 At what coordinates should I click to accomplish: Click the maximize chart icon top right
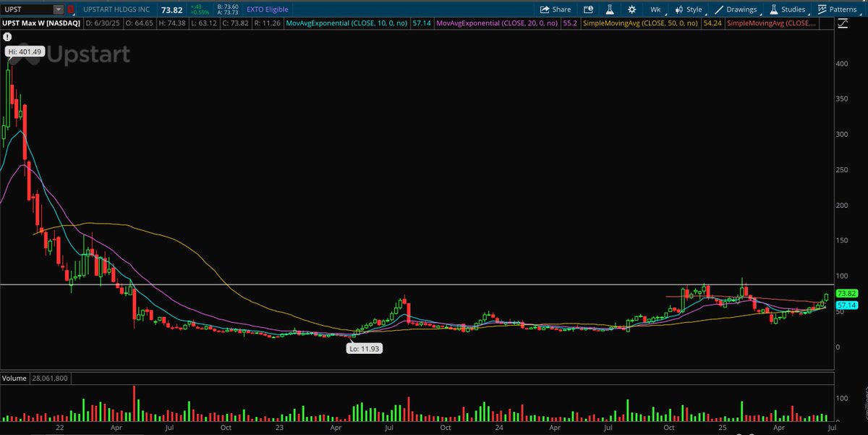pyautogui.click(x=843, y=23)
